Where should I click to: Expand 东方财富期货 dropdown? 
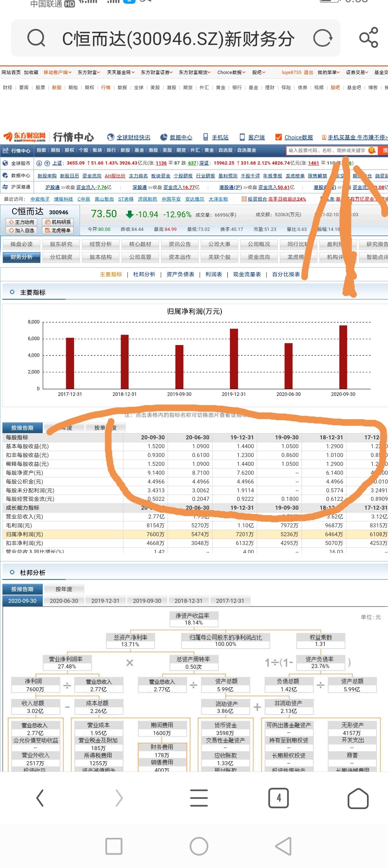pos(195,73)
